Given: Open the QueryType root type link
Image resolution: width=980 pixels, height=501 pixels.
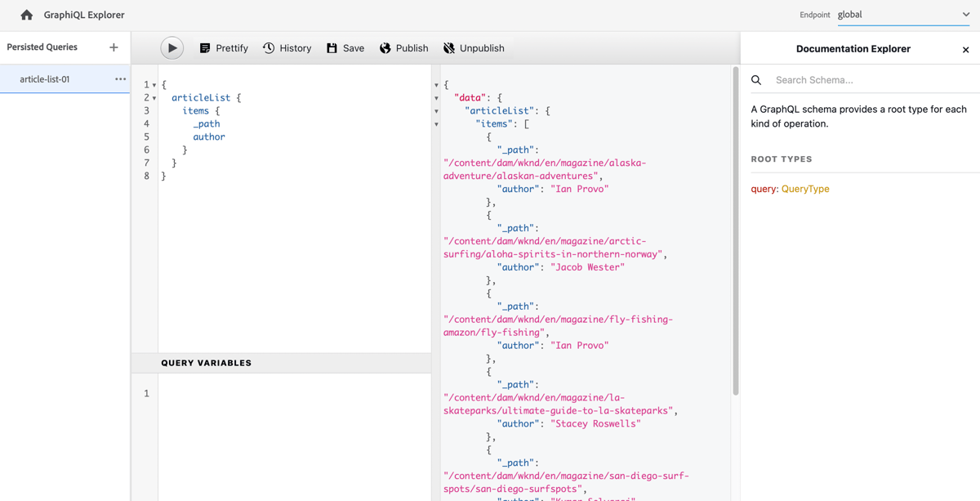Looking at the screenshot, I should pos(804,189).
